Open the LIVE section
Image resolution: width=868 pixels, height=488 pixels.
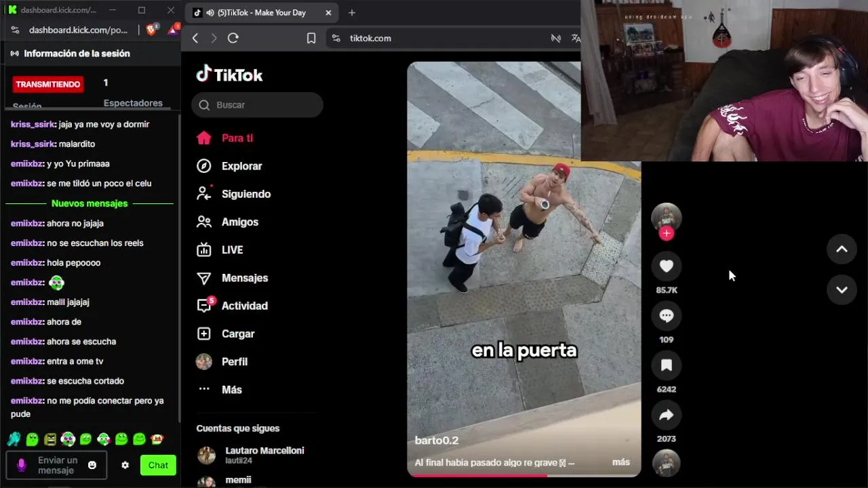coord(220,250)
